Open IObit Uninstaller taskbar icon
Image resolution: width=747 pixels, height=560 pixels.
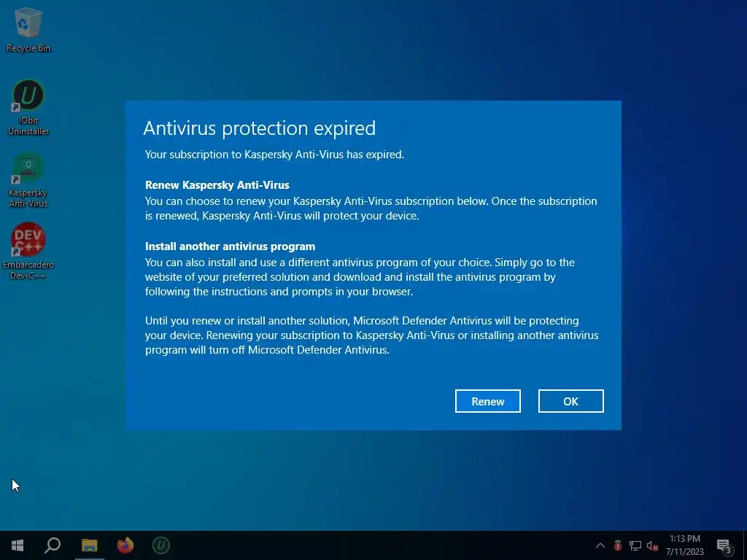[x=161, y=545]
